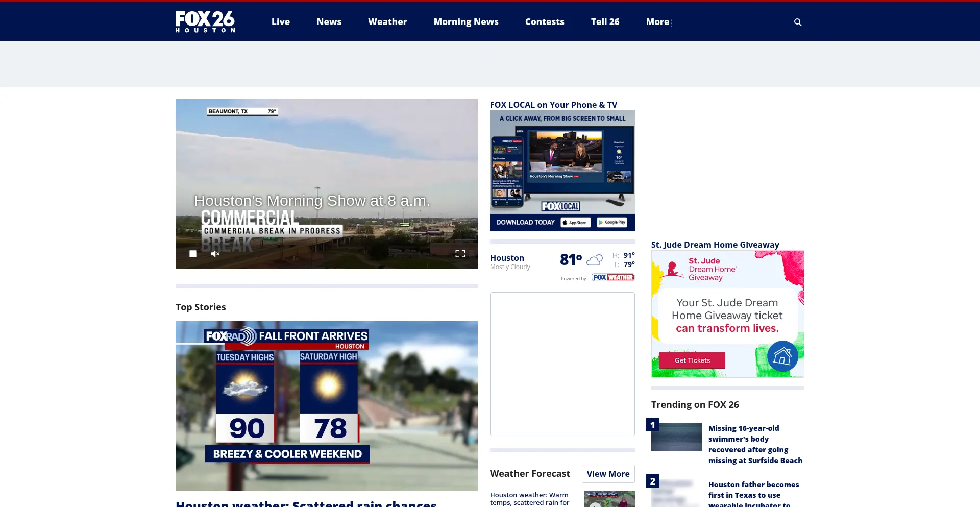Stop the live video with the stop button

click(193, 254)
